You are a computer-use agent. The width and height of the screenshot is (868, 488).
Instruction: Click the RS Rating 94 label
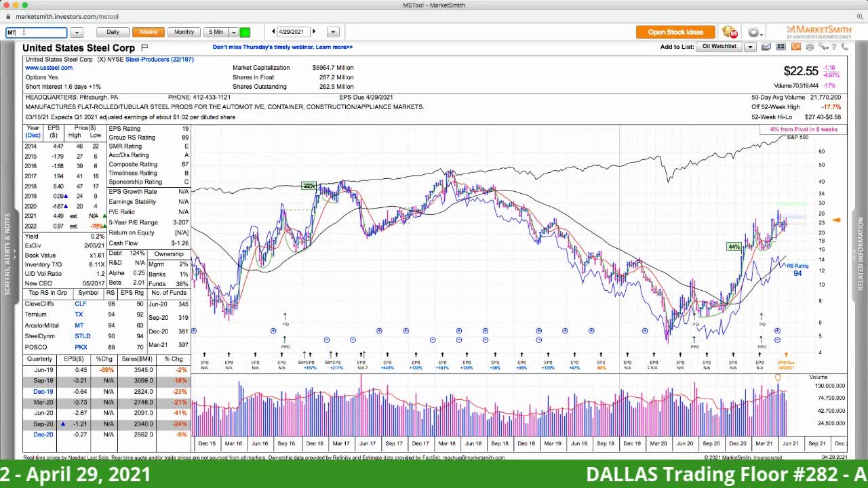798,270
